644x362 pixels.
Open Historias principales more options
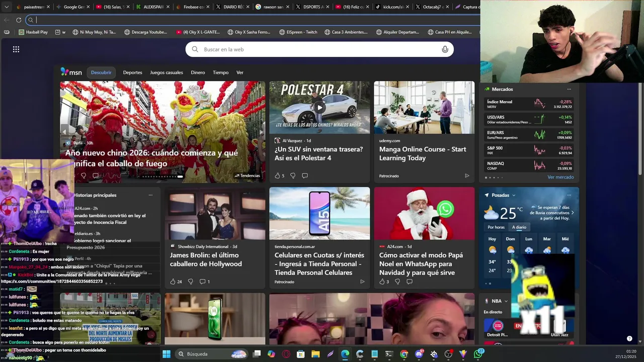150,195
